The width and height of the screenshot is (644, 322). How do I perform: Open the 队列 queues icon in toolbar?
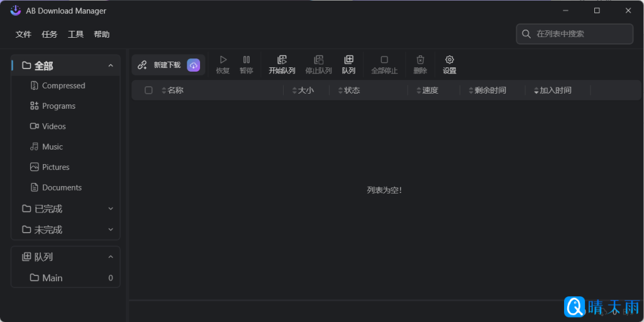pyautogui.click(x=348, y=60)
